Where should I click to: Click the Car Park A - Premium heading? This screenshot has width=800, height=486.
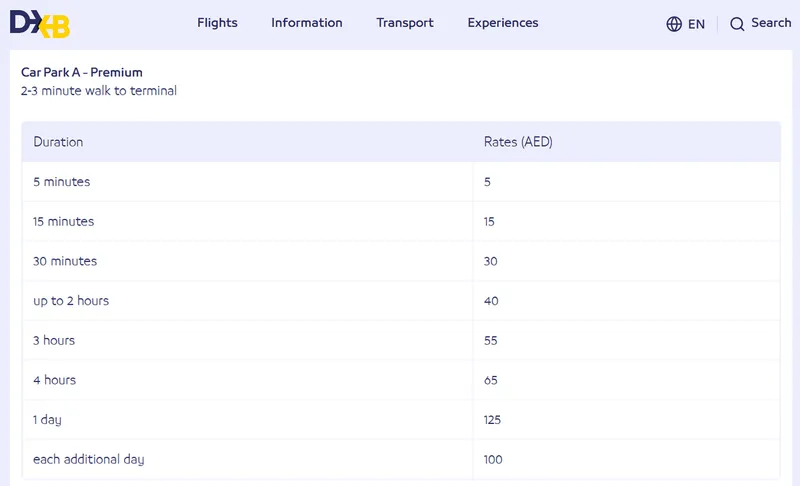(82, 72)
